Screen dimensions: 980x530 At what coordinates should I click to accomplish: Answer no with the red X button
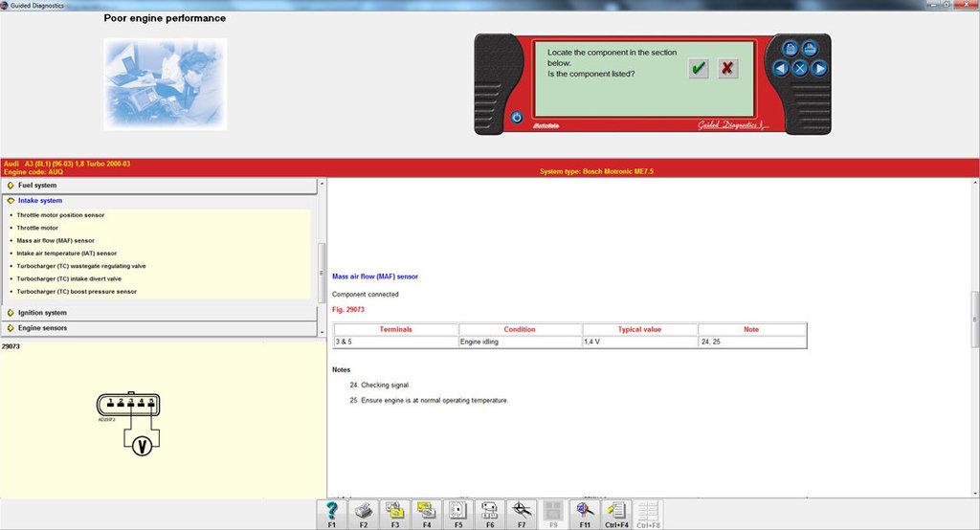click(x=727, y=68)
